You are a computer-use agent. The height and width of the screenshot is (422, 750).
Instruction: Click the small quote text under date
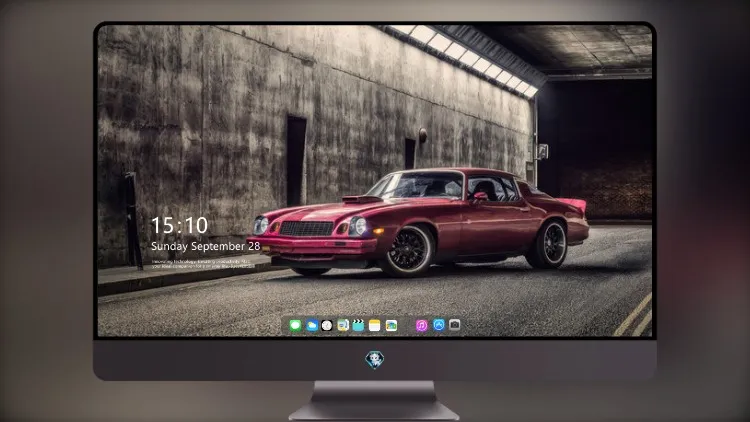(203, 264)
